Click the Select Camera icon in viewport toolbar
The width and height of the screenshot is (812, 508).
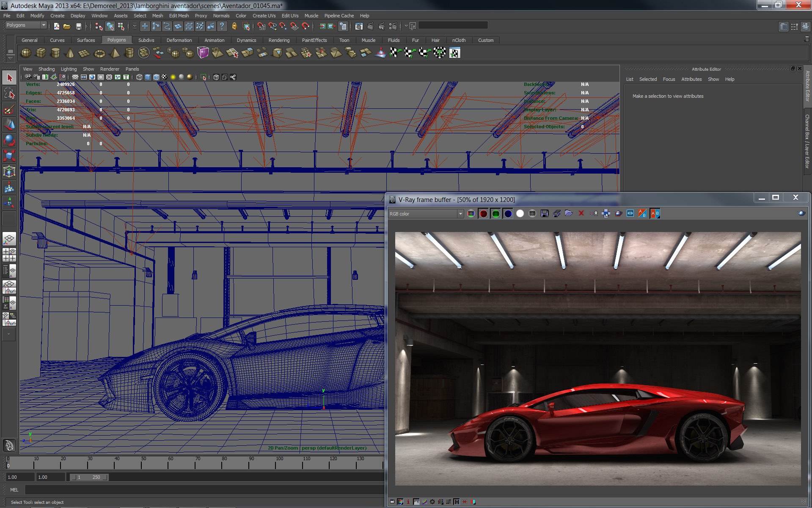pos(28,77)
